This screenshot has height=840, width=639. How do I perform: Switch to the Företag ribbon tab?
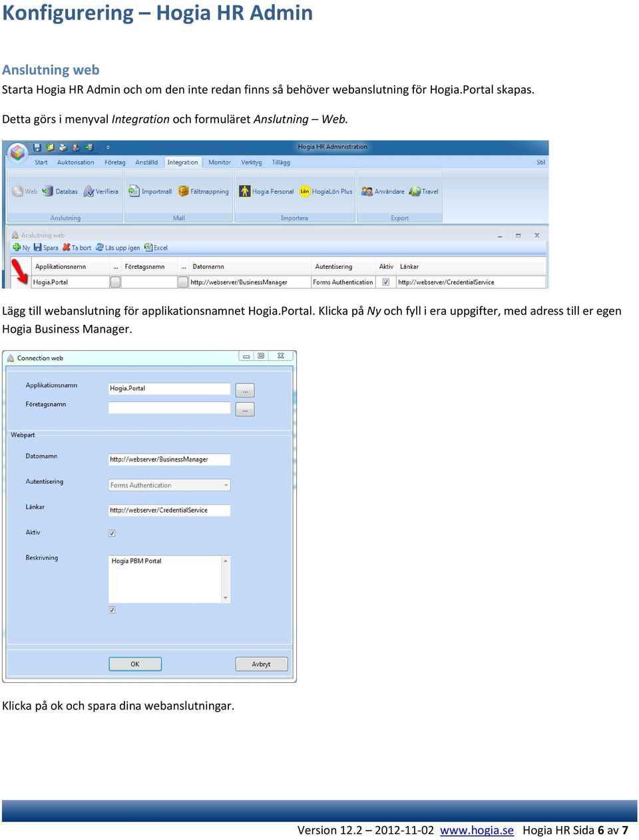click(x=115, y=162)
